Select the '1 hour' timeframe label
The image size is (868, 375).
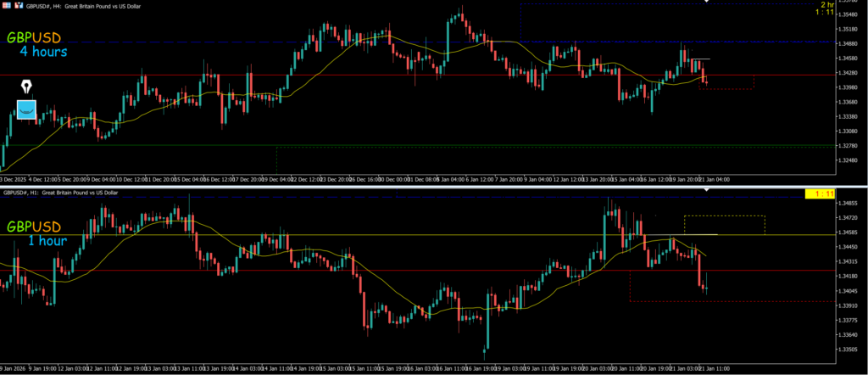pos(47,241)
